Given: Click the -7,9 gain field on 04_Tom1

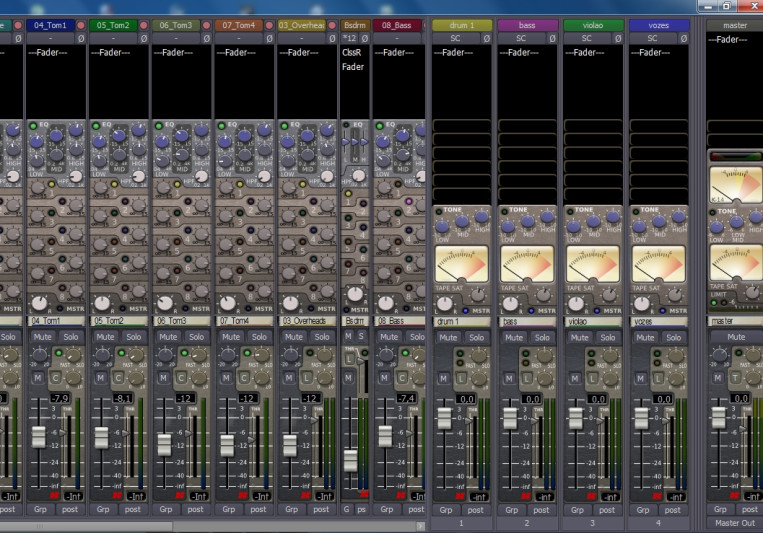Looking at the screenshot, I should tap(60, 398).
